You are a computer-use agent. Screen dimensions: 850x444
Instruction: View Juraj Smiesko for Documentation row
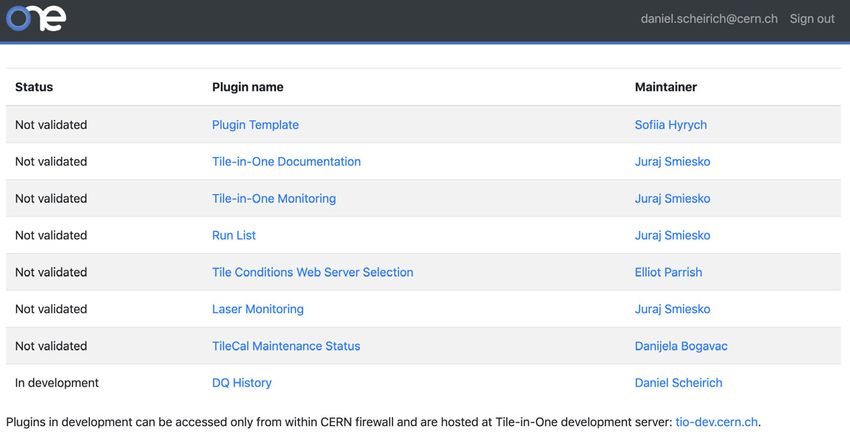tap(672, 162)
